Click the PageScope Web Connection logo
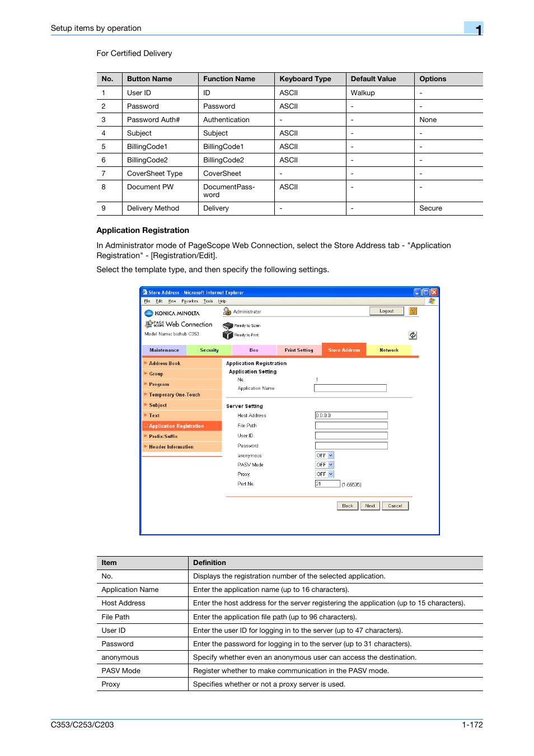 179,324
